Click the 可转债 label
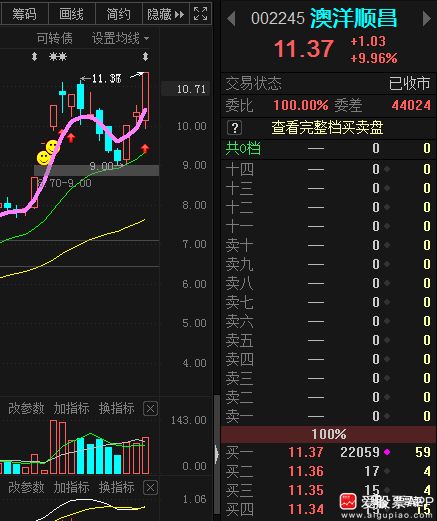Screen dimensions: 437x521 pos(55,39)
